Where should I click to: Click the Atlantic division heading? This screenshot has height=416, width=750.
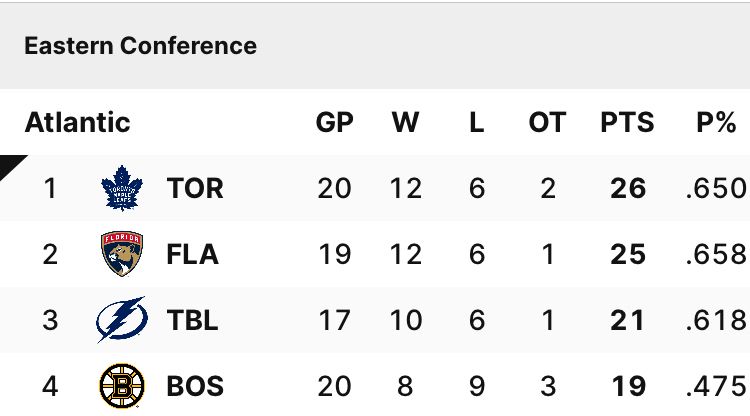pyautogui.click(x=78, y=123)
